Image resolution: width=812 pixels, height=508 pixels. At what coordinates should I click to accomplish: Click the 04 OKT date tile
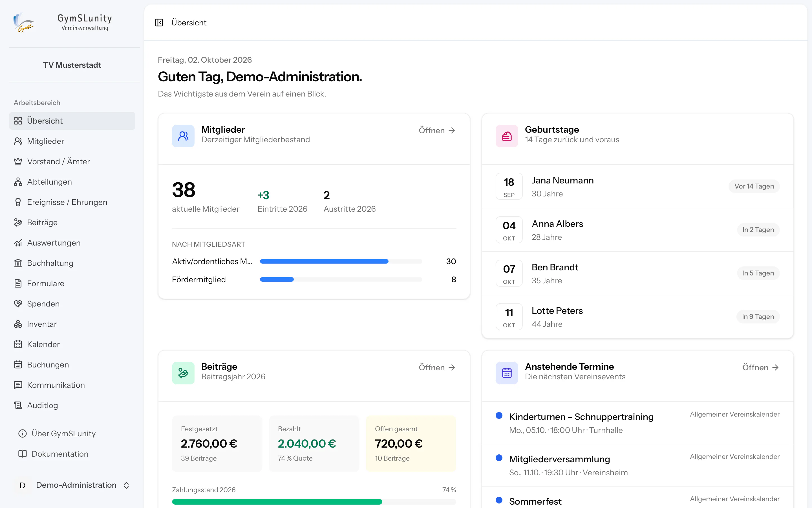click(509, 230)
